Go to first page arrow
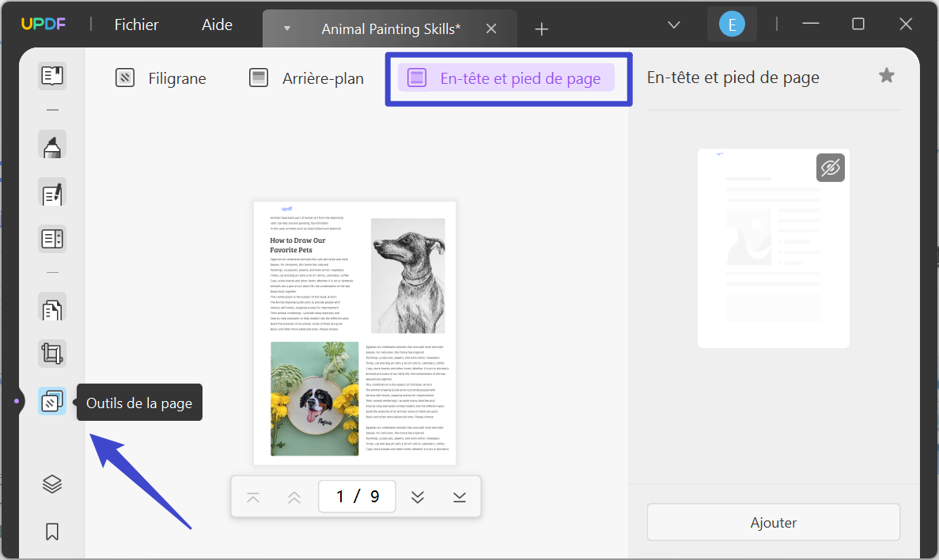This screenshot has width=939, height=560. pos(253,497)
